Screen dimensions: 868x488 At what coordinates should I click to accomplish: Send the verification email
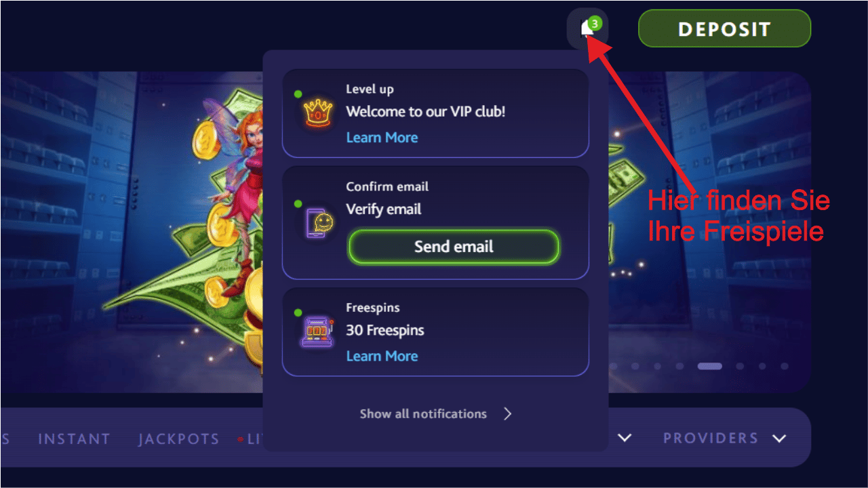pos(454,247)
